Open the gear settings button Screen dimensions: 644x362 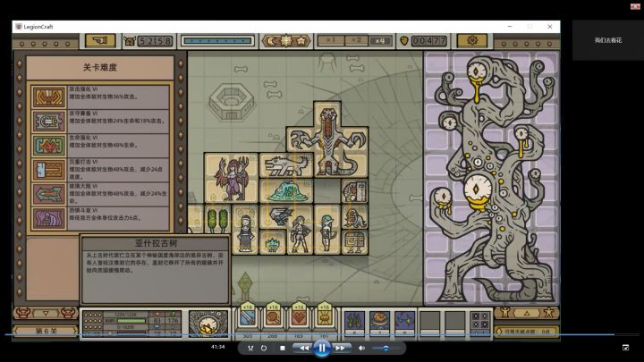[x=472, y=40]
